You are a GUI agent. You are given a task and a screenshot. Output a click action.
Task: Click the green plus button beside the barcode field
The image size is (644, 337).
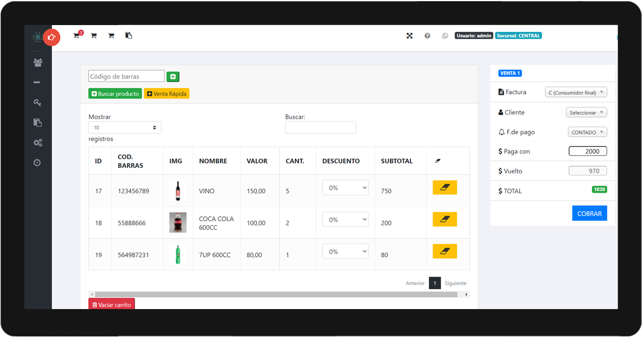(173, 76)
